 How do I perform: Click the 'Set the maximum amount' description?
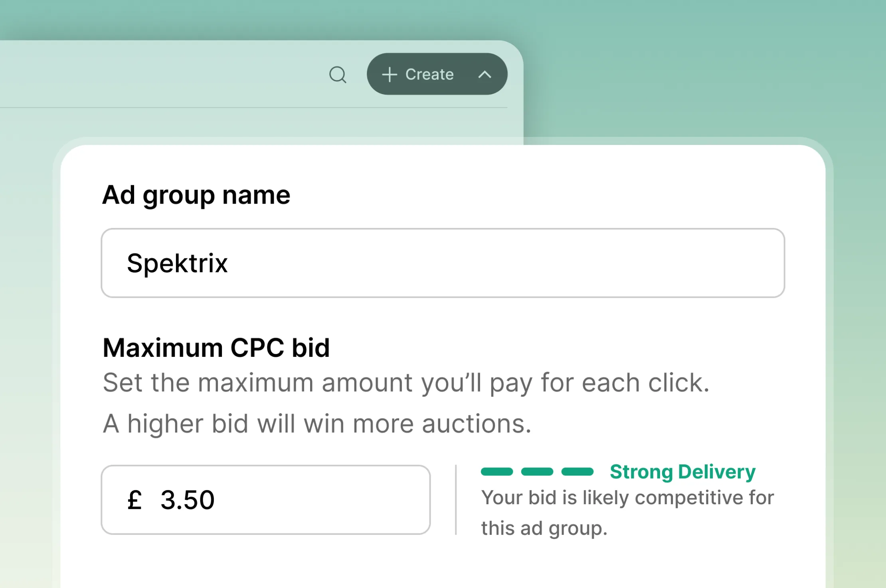406,383
